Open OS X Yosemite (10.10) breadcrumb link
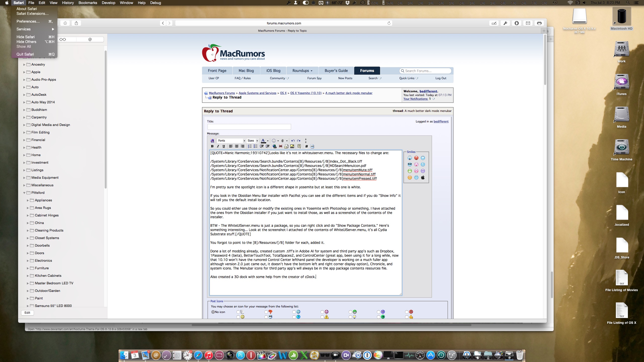Screen dimensions: 644x362 [306, 93]
